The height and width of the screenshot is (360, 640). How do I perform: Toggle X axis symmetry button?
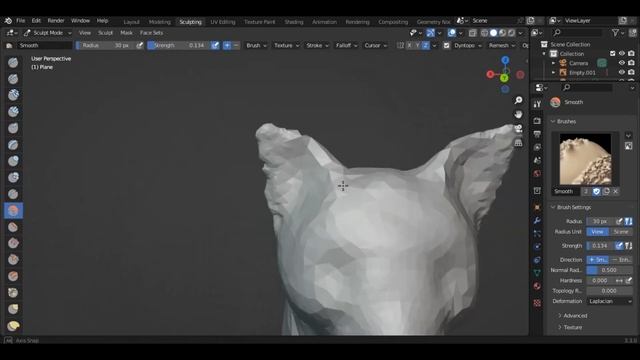click(410, 46)
